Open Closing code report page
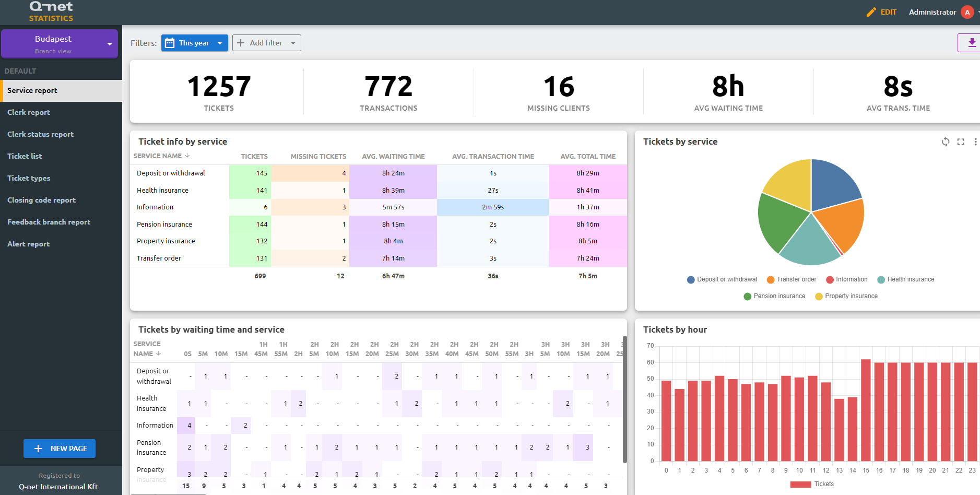This screenshot has height=495, width=980. [61, 200]
